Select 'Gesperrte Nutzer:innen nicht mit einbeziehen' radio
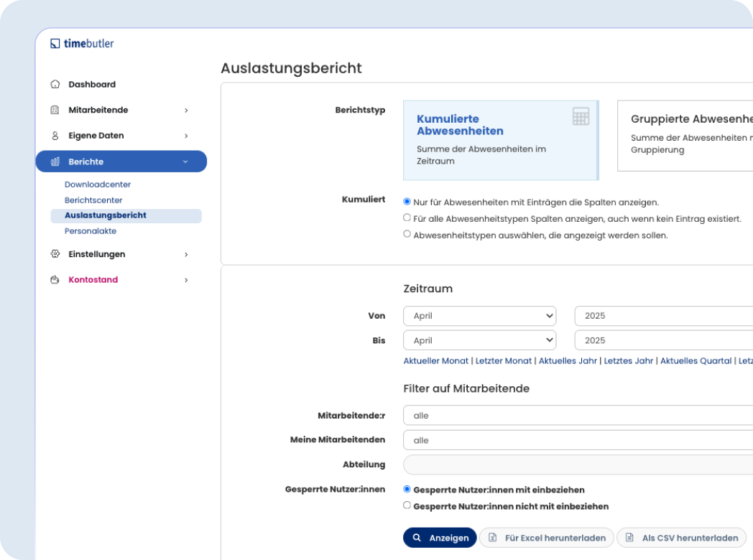 [x=407, y=505]
